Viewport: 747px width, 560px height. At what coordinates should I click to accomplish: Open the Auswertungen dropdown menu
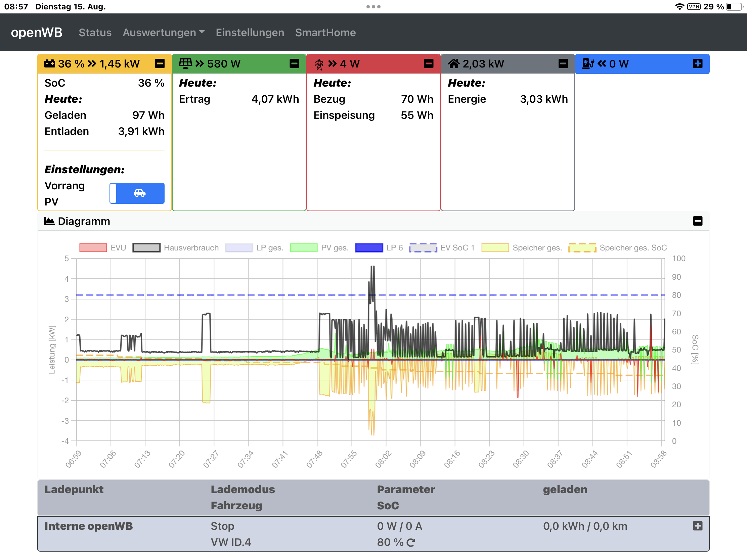[x=164, y=33]
